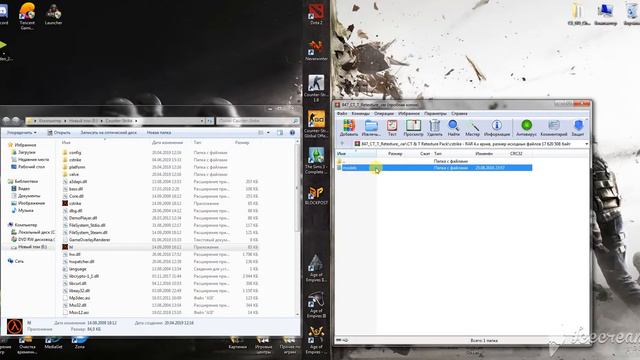
Task: Click the Удалить trash bin icon in WinRAR
Action: [435, 128]
